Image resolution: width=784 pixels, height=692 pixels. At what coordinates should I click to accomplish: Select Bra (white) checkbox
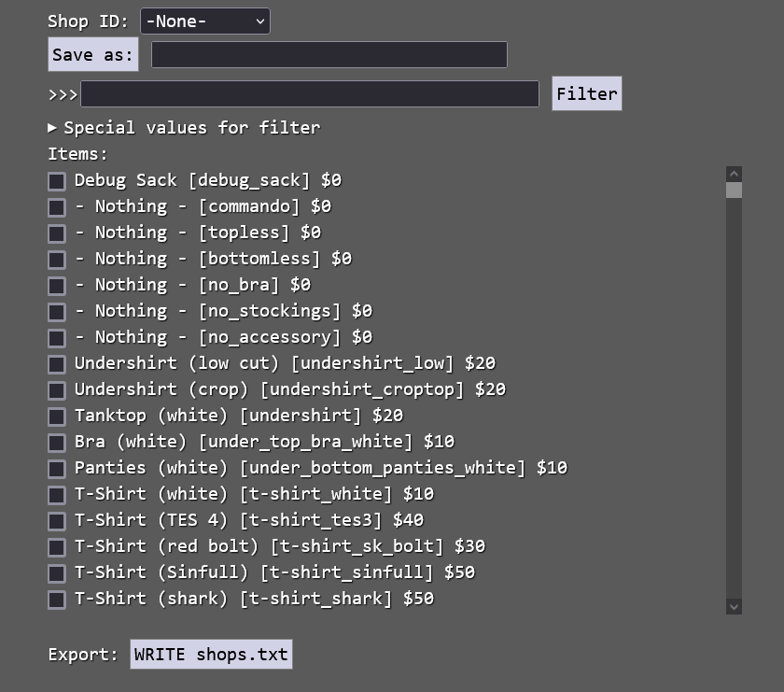coord(57,443)
